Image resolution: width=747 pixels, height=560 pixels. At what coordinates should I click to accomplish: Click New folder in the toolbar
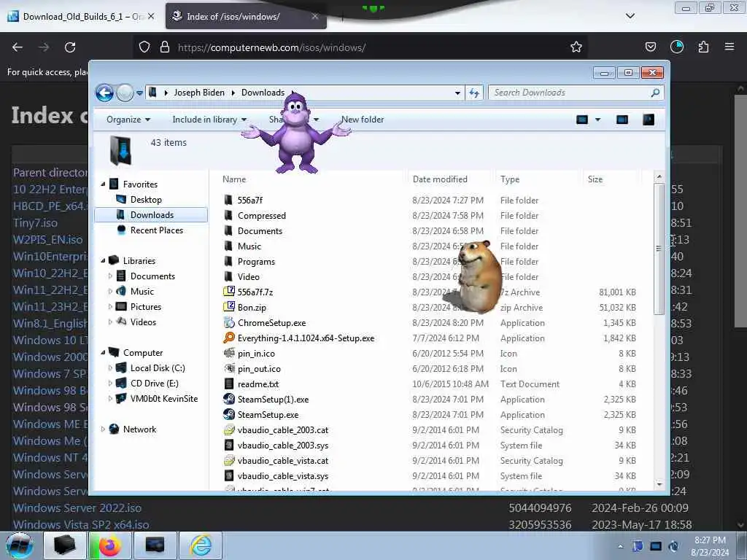click(x=363, y=120)
